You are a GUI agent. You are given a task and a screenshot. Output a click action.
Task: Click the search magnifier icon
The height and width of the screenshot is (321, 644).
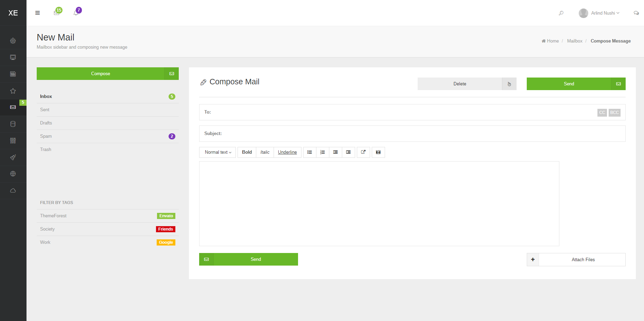pos(561,13)
